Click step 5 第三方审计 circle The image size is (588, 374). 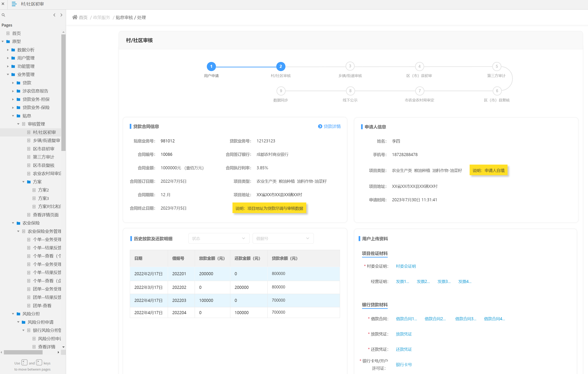tap(497, 66)
